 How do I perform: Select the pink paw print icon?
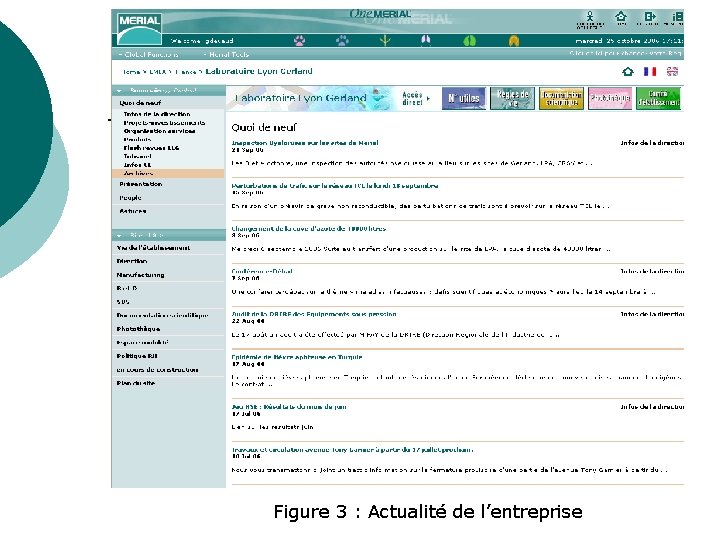pyautogui.click(x=299, y=41)
